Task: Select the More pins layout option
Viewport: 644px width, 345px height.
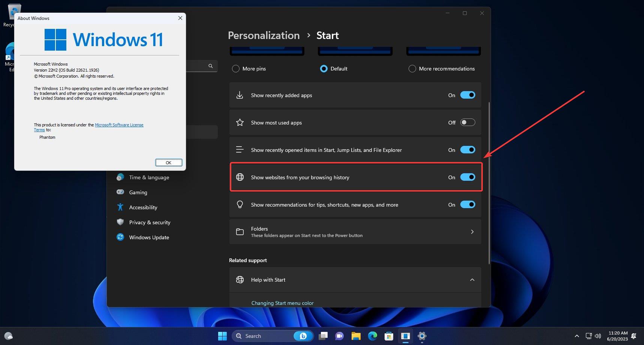Action: tap(236, 69)
